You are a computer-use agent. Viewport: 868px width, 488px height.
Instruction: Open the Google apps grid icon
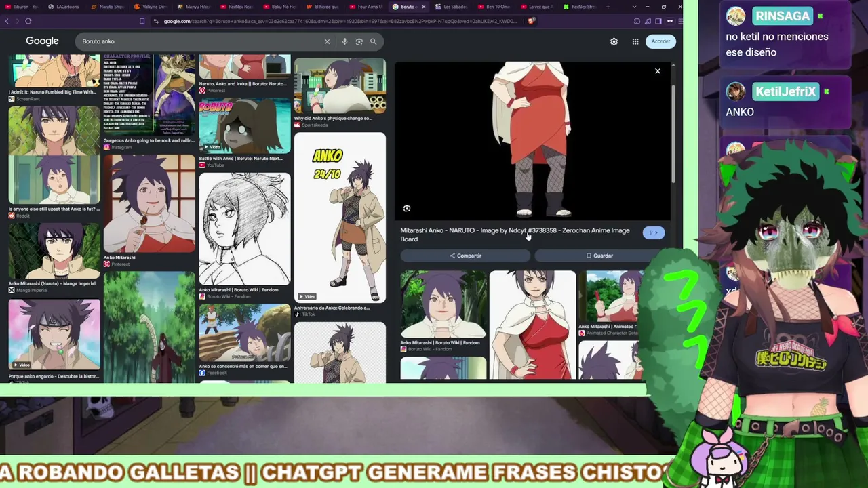tap(635, 41)
